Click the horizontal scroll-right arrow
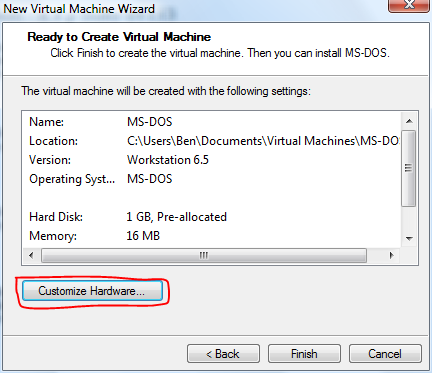432x373 pixels. point(392,256)
